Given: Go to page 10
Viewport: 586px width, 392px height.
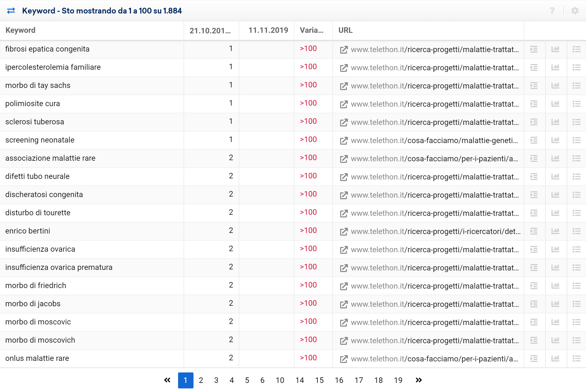Looking at the screenshot, I should point(280,380).
